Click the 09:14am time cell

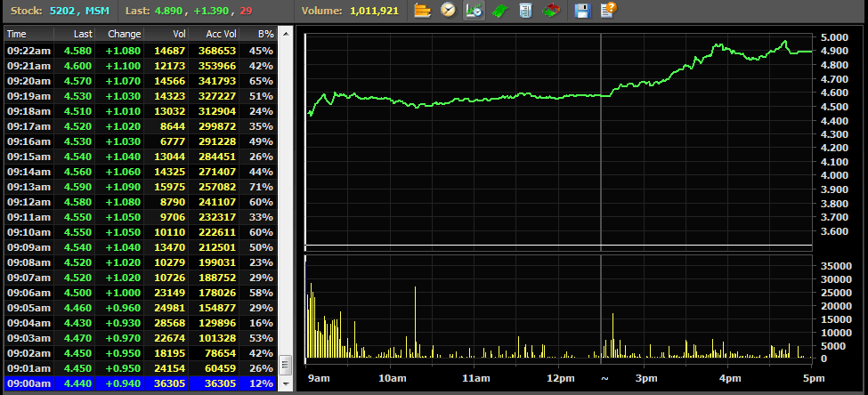pyautogui.click(x=28, y=172)
